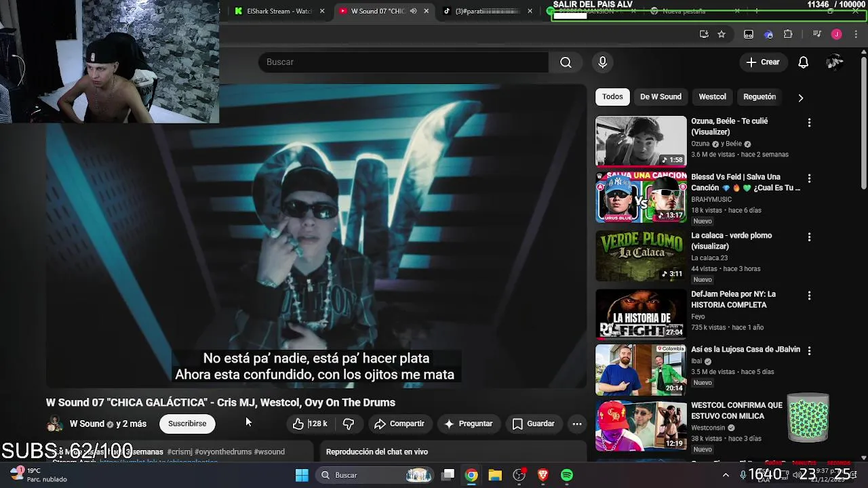
Task: Open YouTube notifications bell
Action: 803,62
